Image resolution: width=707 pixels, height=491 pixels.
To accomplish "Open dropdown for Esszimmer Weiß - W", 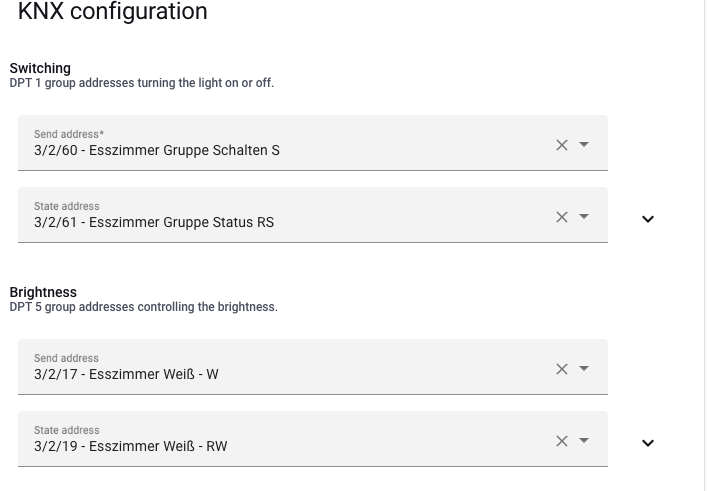I will [584, 369].
